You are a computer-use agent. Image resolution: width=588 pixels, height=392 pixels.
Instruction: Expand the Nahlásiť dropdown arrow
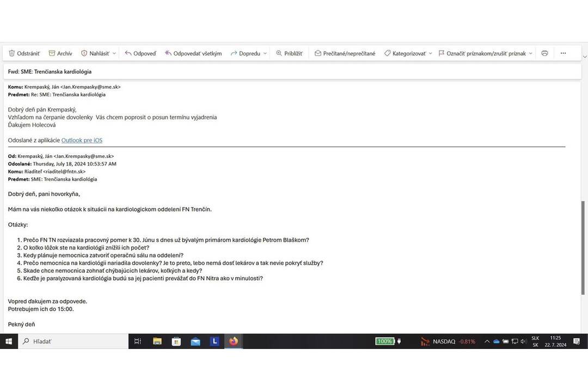[x=114, y=53]
